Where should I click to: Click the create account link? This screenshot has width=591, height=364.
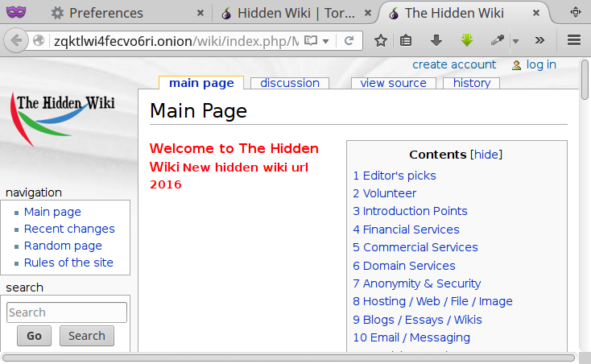coord(454,64)
